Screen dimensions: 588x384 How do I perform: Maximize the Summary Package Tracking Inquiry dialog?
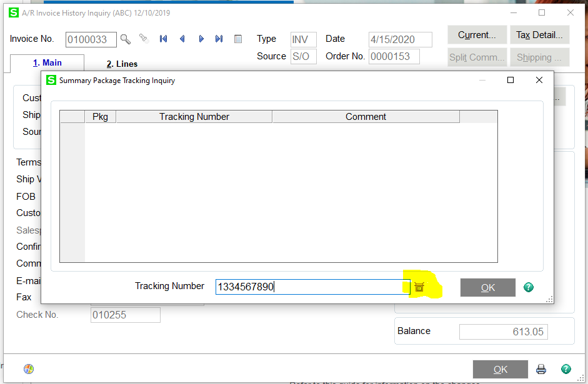point(511,80)
